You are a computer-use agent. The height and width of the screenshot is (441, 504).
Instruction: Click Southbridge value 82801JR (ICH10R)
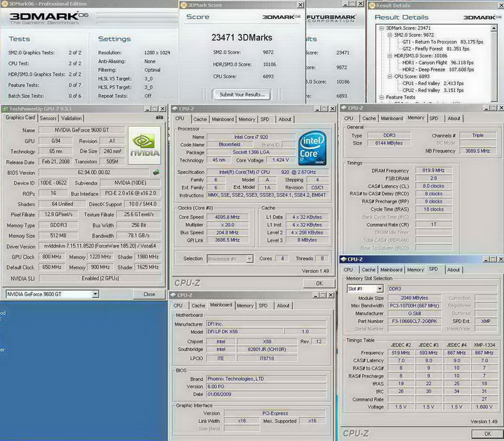click(x=266, y=349)
